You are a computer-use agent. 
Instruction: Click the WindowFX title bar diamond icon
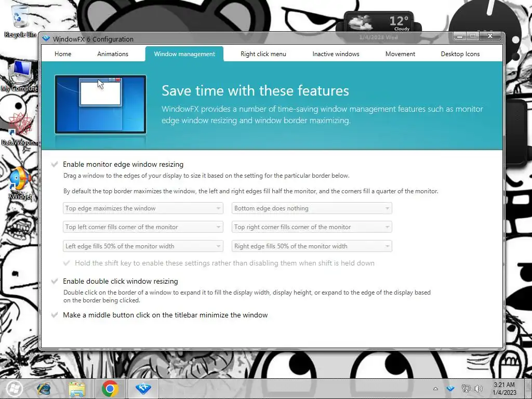tap(46, 38)
